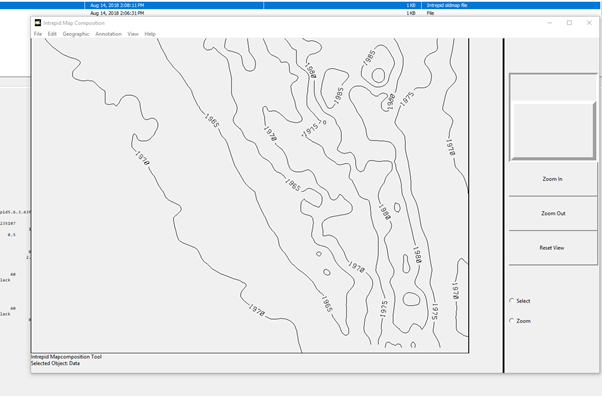Open the Help menu
The height and width of the screenshot is (396, 602).
(150, 34)
